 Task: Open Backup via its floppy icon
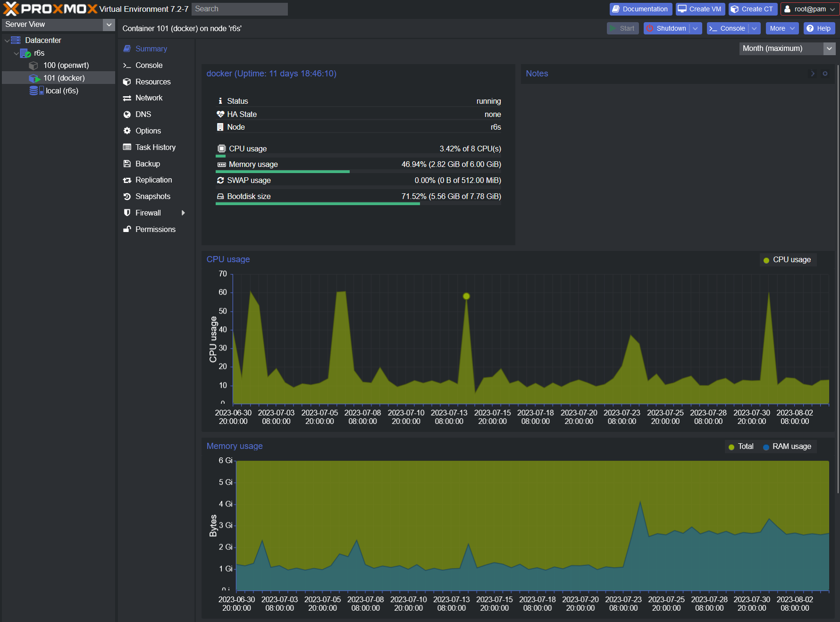[127, 164]
